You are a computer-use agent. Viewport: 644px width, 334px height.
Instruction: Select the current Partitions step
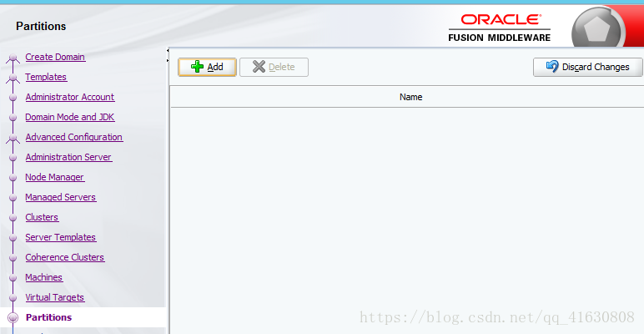pyautogui.click(x=49, y=317)
